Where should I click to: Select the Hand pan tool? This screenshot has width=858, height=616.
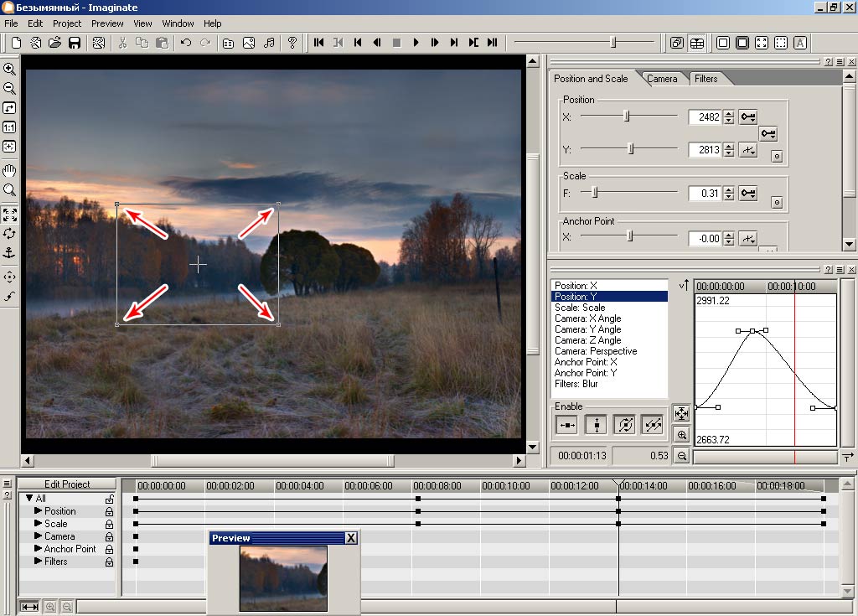click(9, 171)
